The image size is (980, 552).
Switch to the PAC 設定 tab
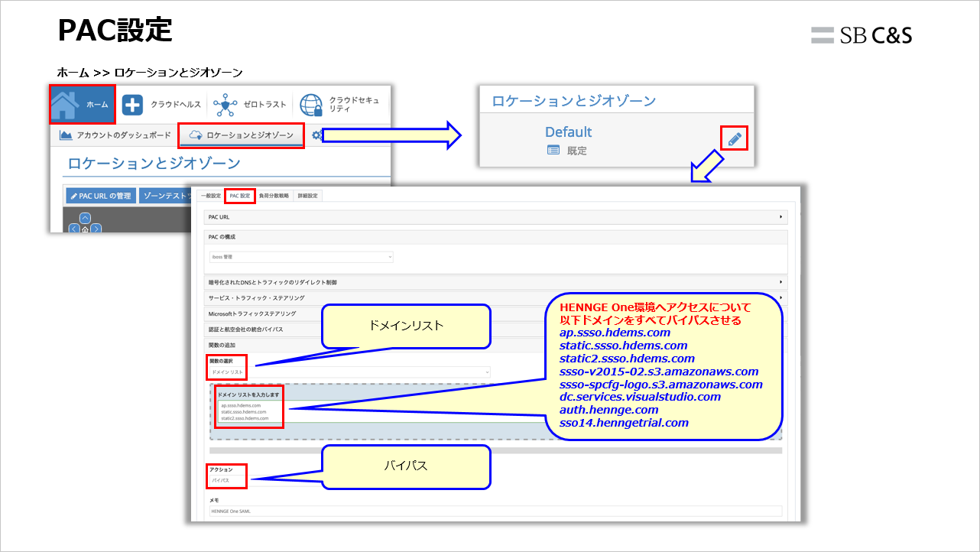240,196
